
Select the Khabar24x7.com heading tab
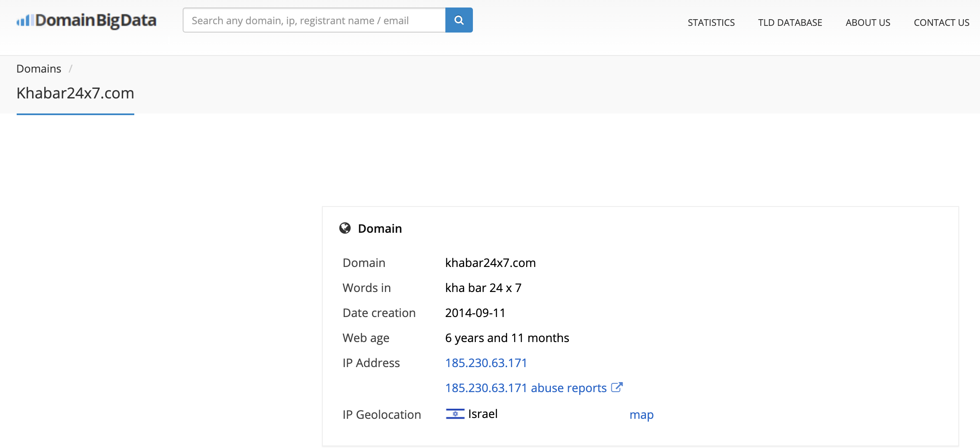pyautogui.click(x=75, y=93)
